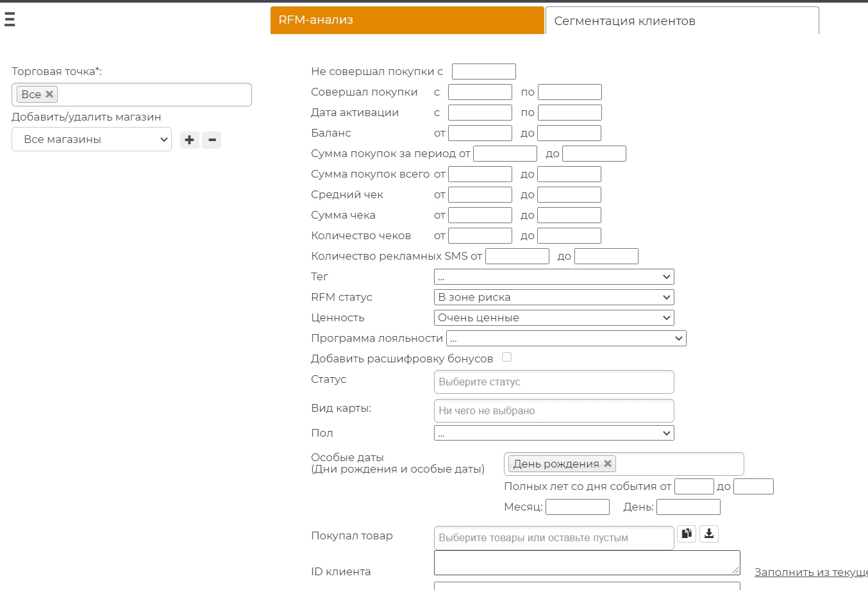
Task: Switch to the 'RFM-анализ' tab
Action: click(x=407, y=20)
